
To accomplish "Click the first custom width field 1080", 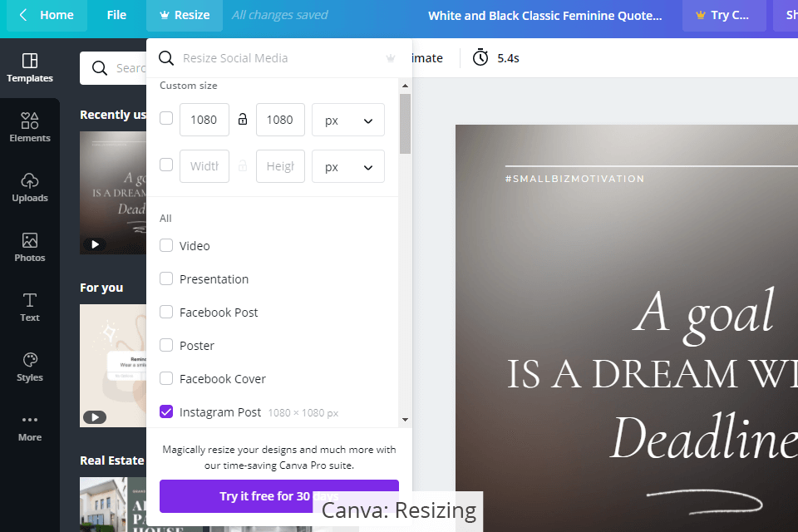I will (x=204, y=120).
